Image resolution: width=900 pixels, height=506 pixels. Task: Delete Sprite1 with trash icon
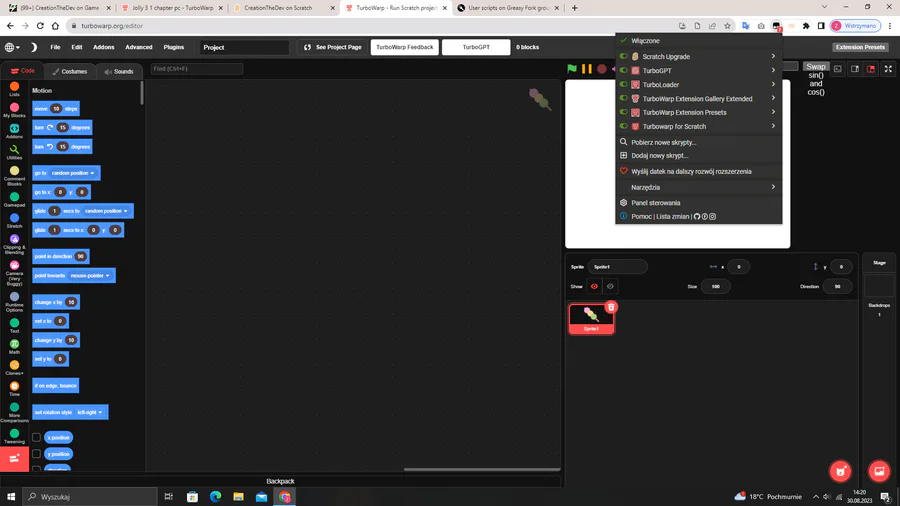pos(611,307)
